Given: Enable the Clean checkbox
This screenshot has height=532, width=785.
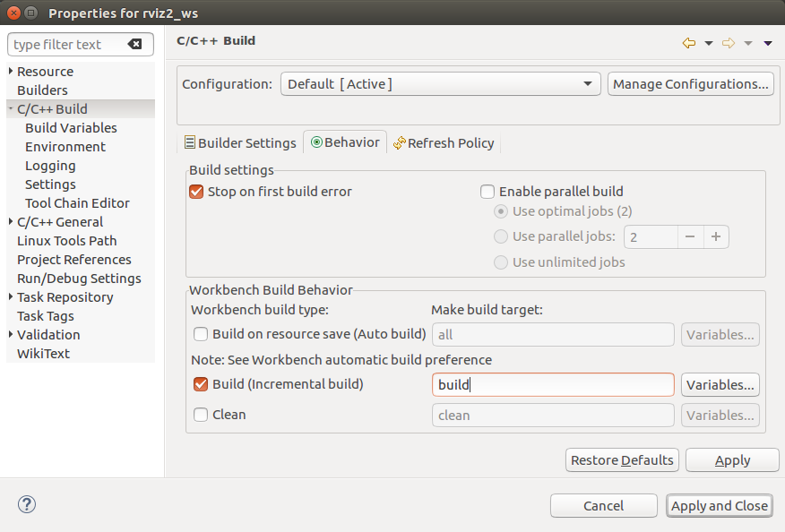Looking at the screenshot, I should (x=202, y=416).
